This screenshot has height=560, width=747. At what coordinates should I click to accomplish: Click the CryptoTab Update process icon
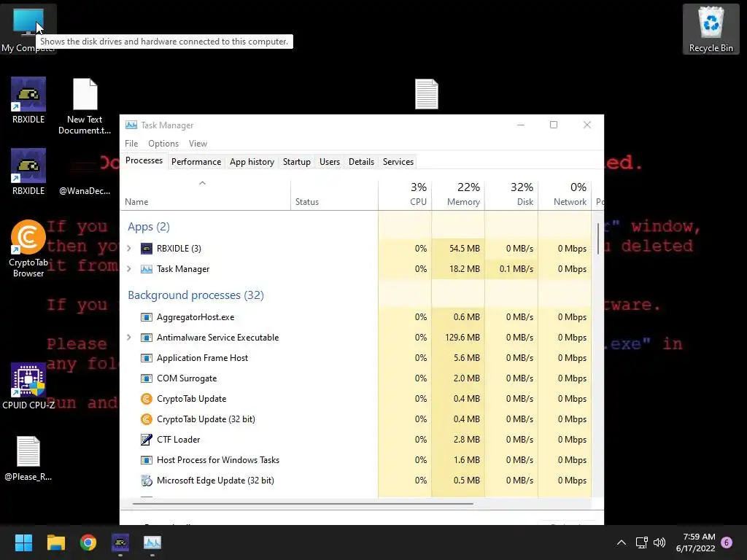(x=146, y=399)
